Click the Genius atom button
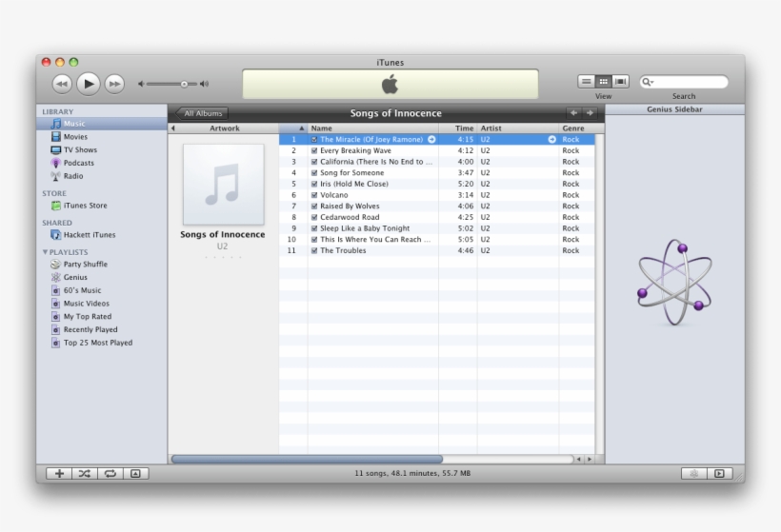The image size is (781, 532). (693, 473)
